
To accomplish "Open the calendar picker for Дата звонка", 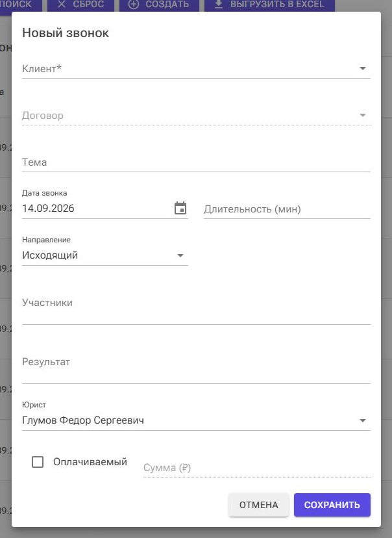I will [x=180, y=208].
